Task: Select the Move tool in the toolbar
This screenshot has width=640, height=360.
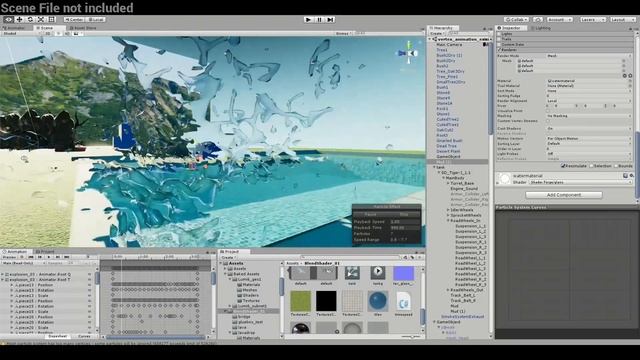Action: 19,19
